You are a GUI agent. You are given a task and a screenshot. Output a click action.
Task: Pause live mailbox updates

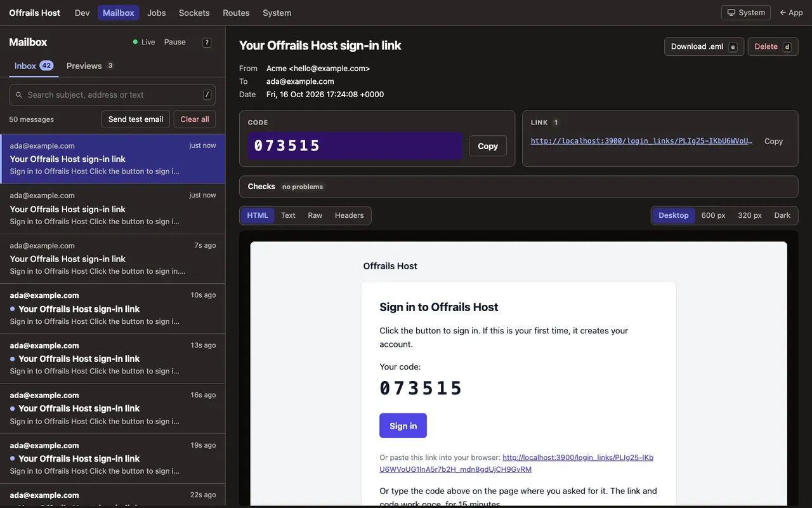(x=175, y=42)
